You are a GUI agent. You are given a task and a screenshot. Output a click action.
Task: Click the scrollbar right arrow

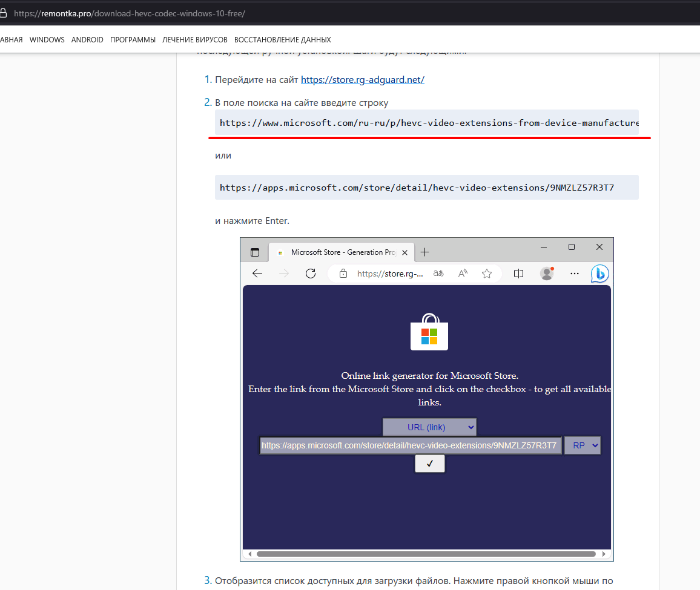(x=604, y=554)
